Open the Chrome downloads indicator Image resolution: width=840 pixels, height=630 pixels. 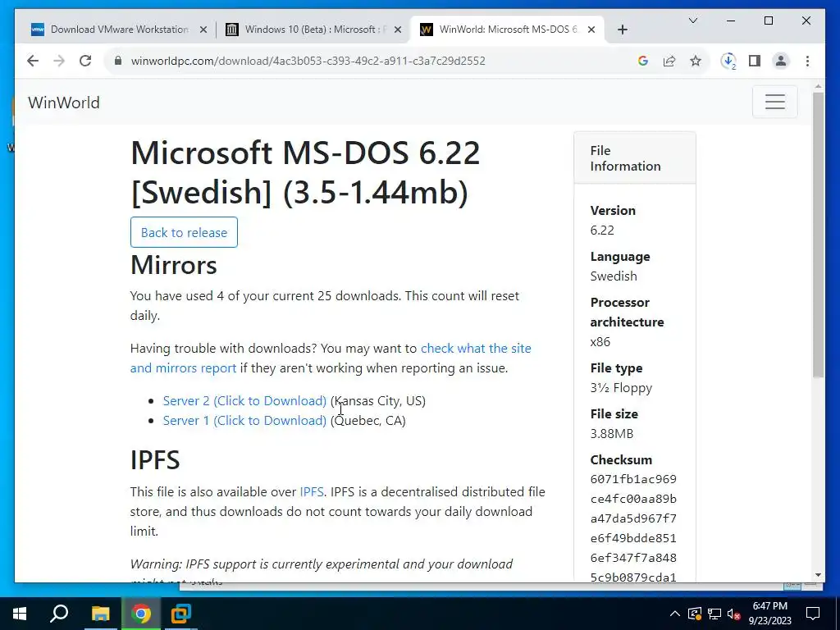point(728,61)
